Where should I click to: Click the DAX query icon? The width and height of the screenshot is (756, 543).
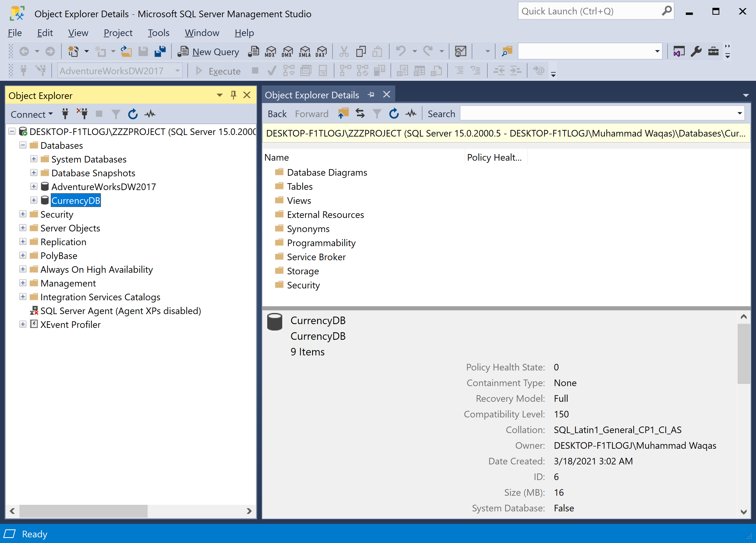tap(321, 52)
